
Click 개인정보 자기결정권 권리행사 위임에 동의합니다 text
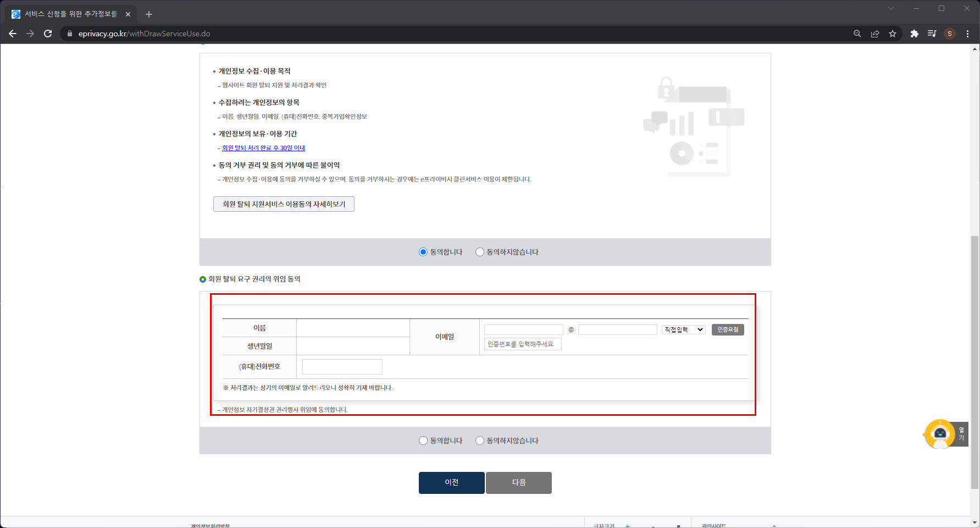tap(285, 410)
